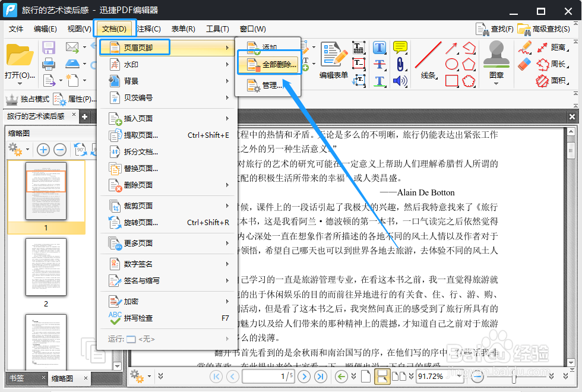This screenshot has height=392, width=582.
Task: Click the Print icon in toolbar
Action: click(x=49, y=64)
